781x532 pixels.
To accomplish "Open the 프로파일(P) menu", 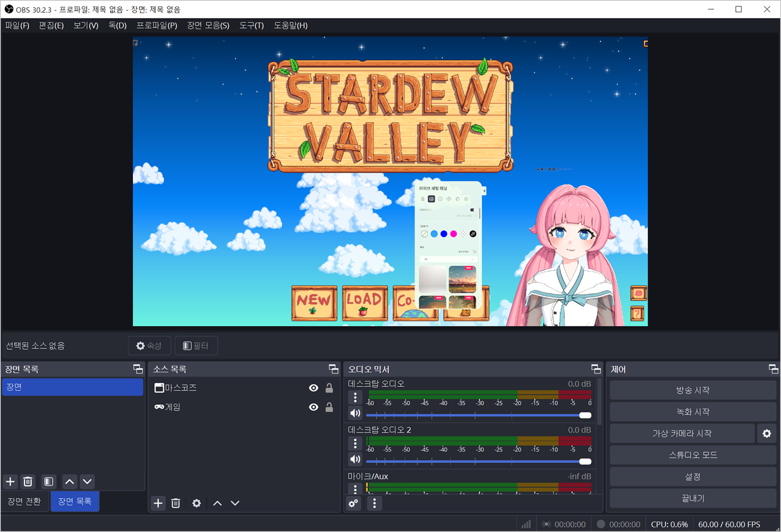I will coord(157,26).
